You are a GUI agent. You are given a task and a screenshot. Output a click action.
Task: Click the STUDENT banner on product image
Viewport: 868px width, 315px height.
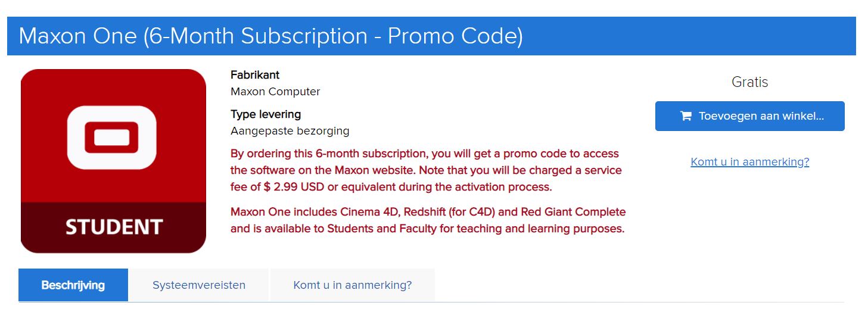pos(113,227)
